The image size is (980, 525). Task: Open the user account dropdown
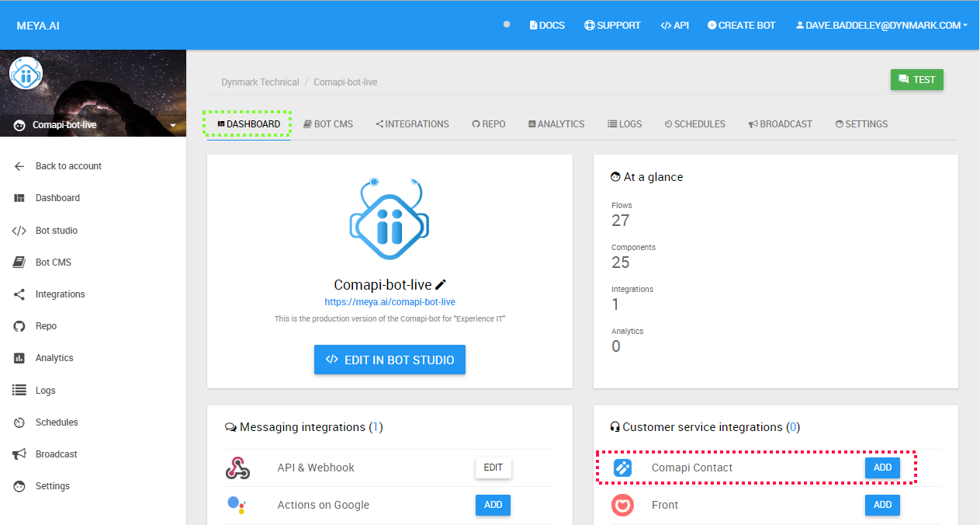pyautogui.click(x=881, y=26)
